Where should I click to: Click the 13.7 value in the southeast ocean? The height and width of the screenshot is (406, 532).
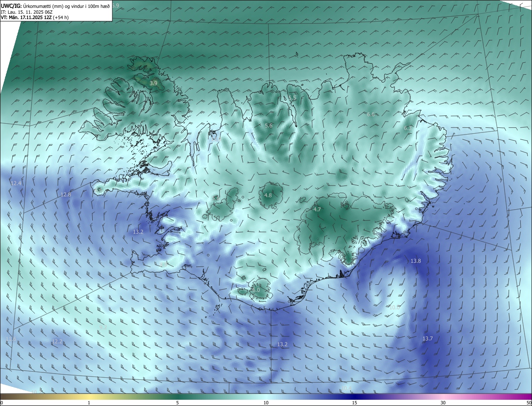428,338
